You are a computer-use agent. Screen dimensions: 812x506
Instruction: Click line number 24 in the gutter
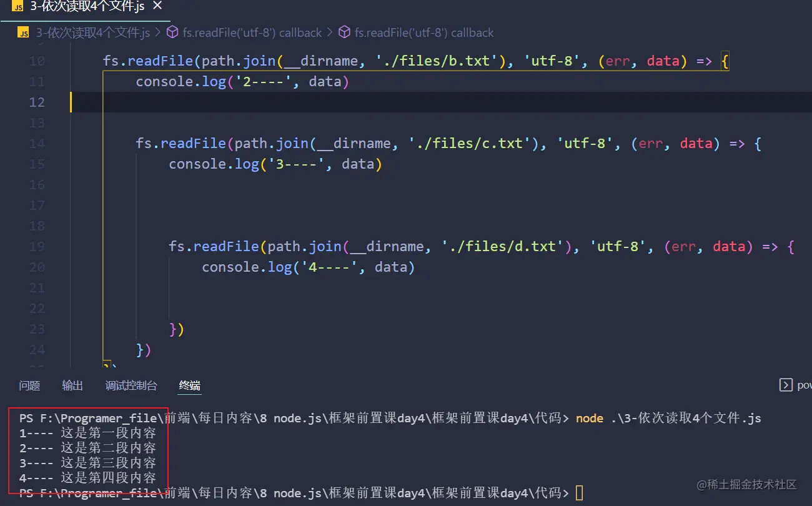tap(37, 350)
